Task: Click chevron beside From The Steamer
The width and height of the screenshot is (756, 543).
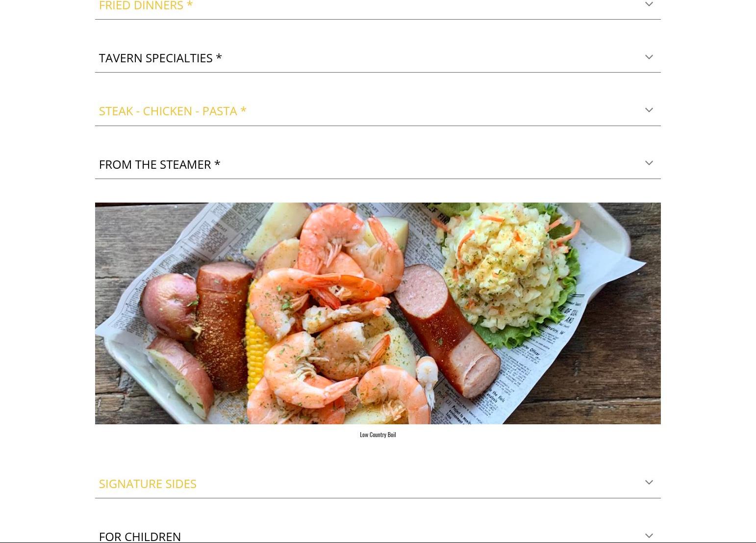Action: (x=649, y=163)
